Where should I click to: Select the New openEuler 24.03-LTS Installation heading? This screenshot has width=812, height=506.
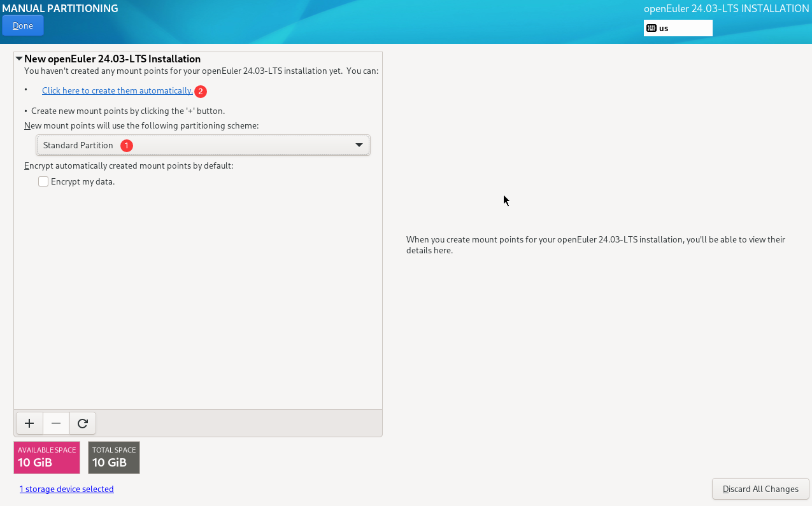(x=112, y=59)
